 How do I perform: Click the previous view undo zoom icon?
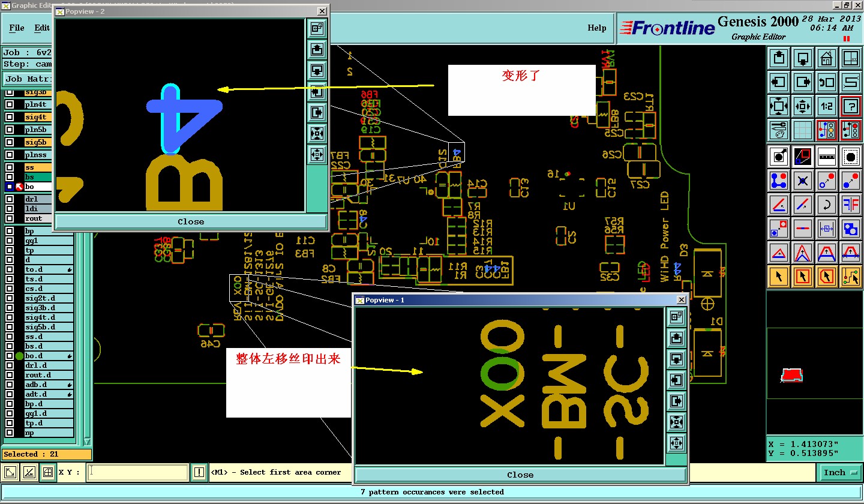click(827, 82)
